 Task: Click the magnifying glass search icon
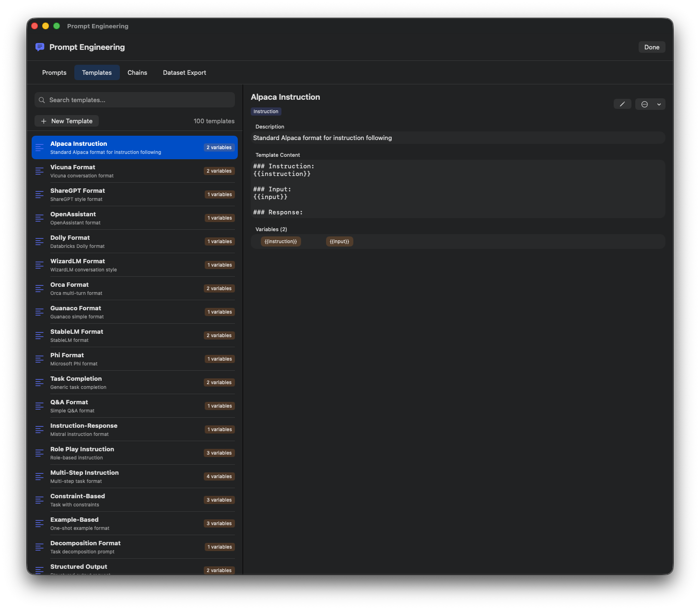click(x=42, y=100)
